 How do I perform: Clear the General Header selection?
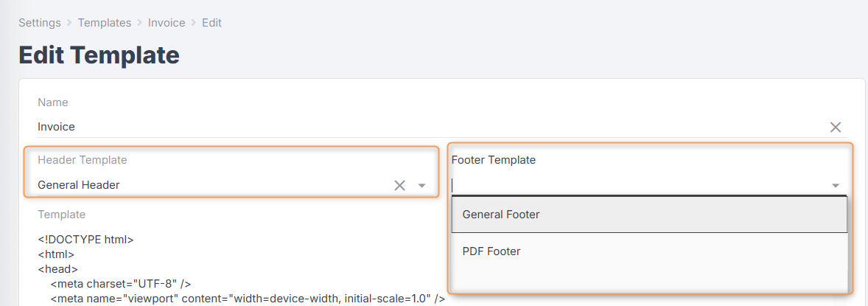399,185
